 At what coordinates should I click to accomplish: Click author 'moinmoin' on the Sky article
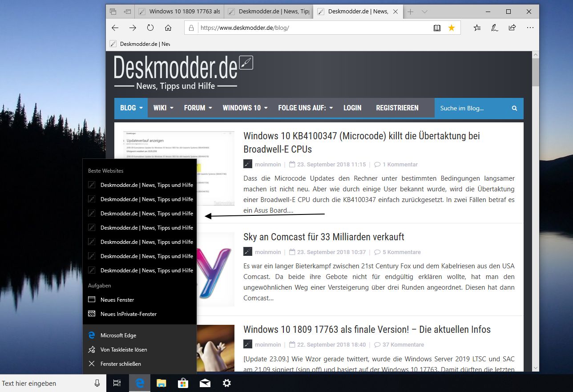(268, 252)
